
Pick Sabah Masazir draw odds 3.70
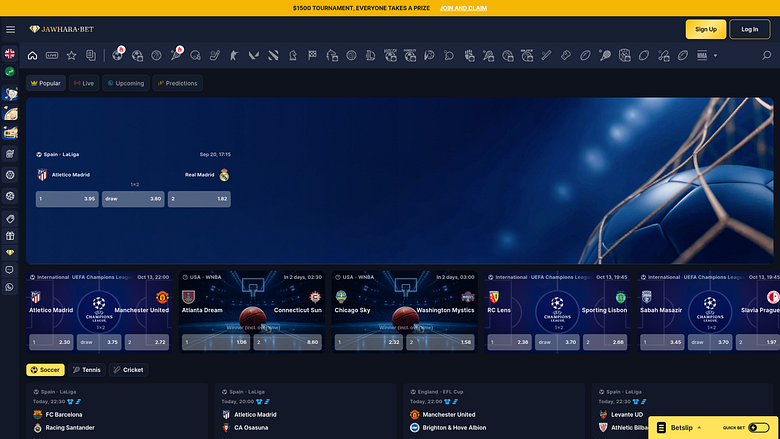pos(710,342)
